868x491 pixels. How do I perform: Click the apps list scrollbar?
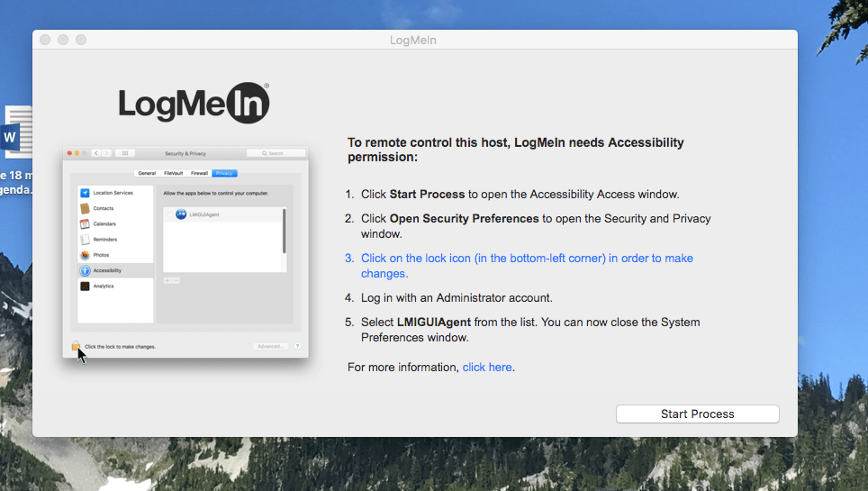pos(285,232)
